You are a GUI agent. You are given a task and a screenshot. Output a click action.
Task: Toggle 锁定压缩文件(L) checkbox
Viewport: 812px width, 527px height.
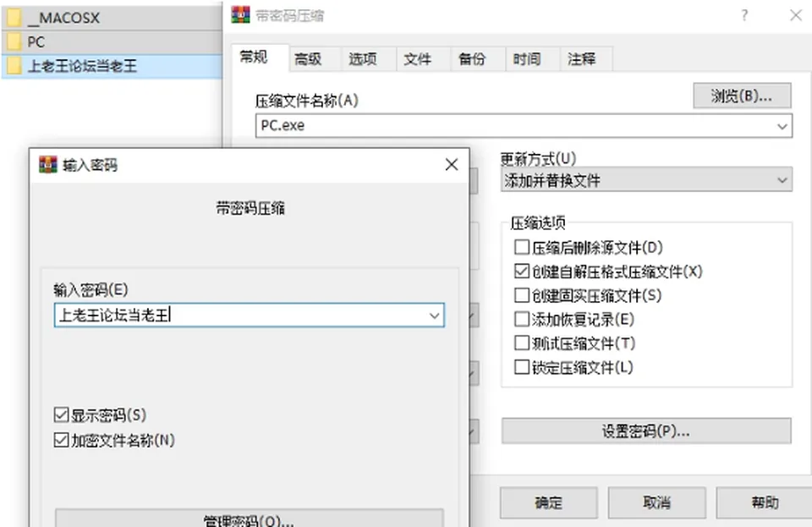(x=522, y=367)
